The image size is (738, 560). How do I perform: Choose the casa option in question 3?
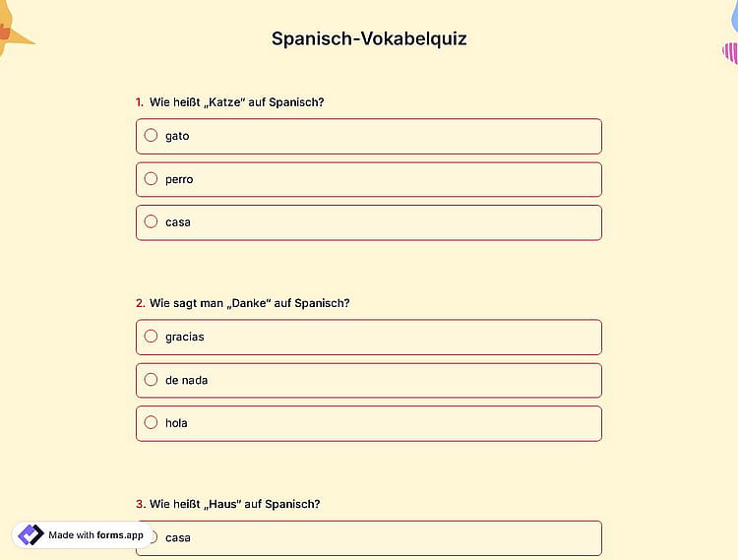point(369,538)
